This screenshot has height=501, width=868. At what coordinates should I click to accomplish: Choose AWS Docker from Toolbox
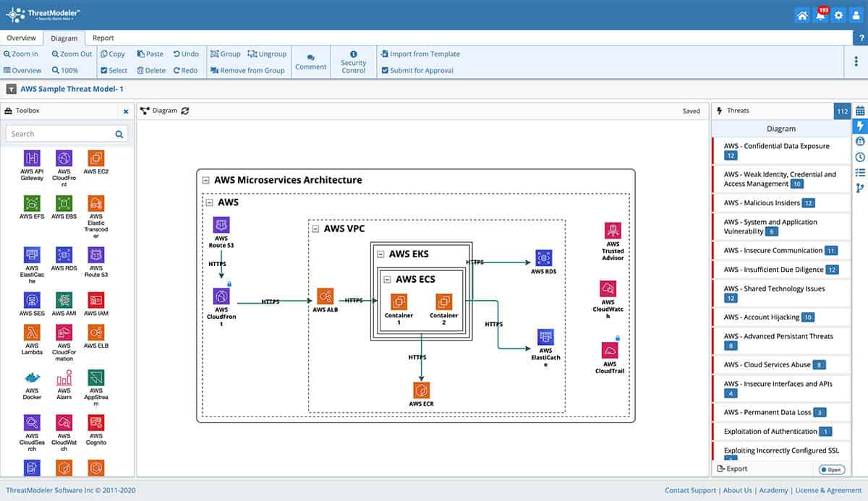click(32, 377)
